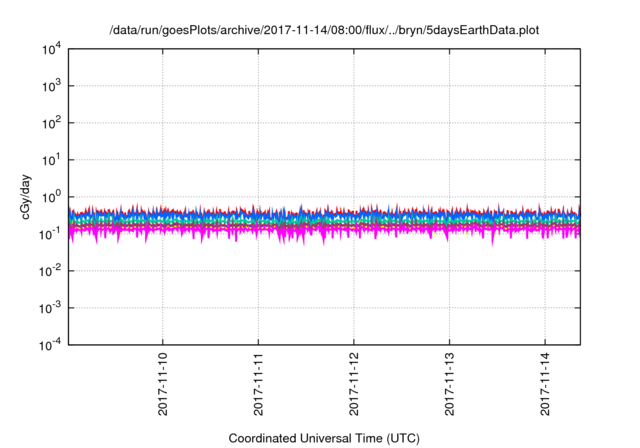Click the 2017-11-11 date tick label
The height and width of the screenshot is (448, 640).
(x=258, y=384)
